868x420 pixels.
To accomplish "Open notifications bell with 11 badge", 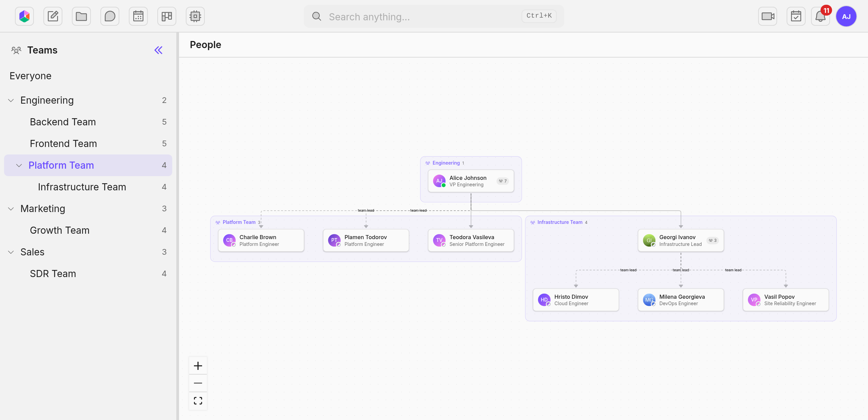I will pos(821,16).
